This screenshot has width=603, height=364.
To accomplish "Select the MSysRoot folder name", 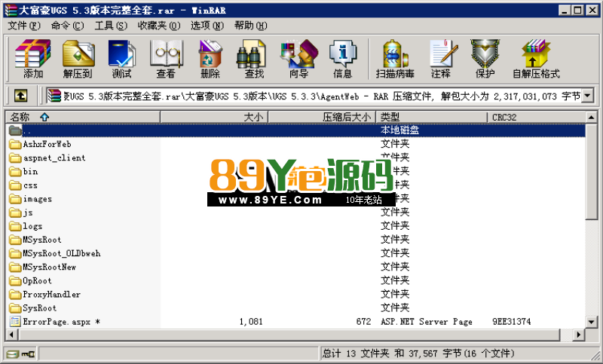I will click(x=42, y=240).
